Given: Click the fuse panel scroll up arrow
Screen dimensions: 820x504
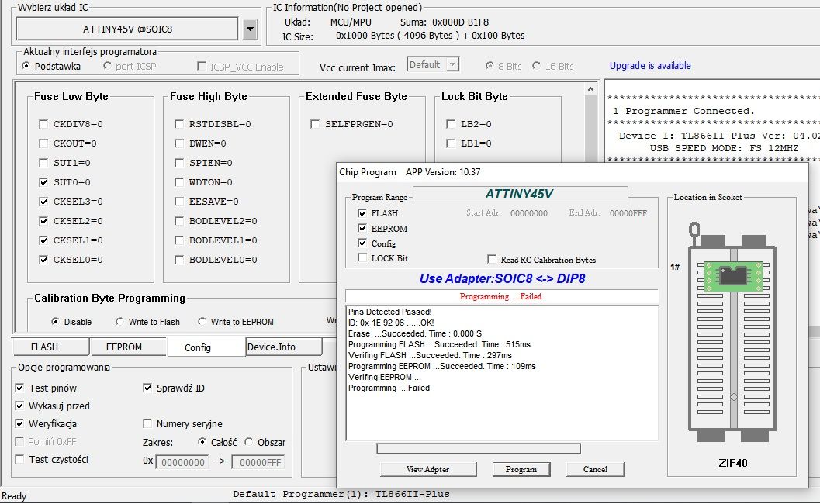Looking at the screenshot, I should 590,89.
